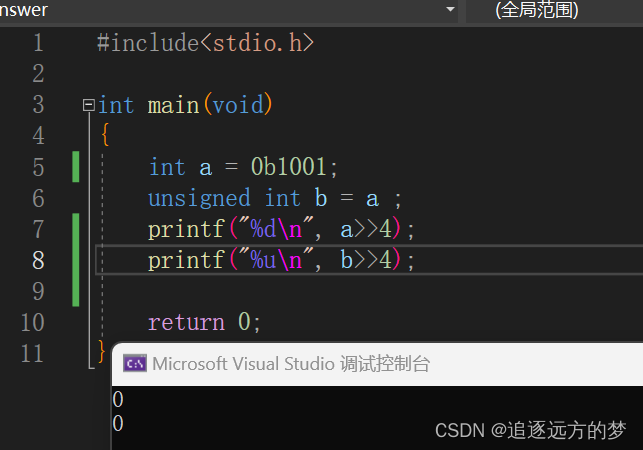Click line number 10 in gutter
Image resolution: width=643 pixels, height=450 pixels.
click(x=32, y=322)
